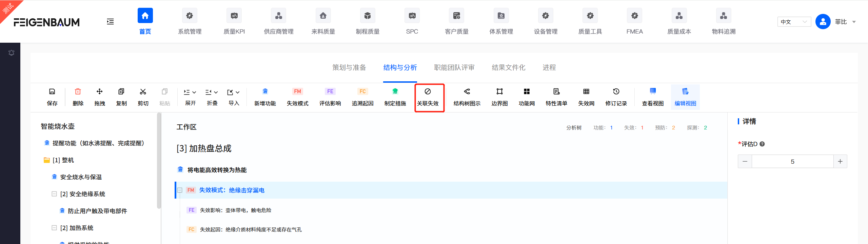Click 新增功能 add function button
Viewport: 868px width, 244px height.
(265, 97)
